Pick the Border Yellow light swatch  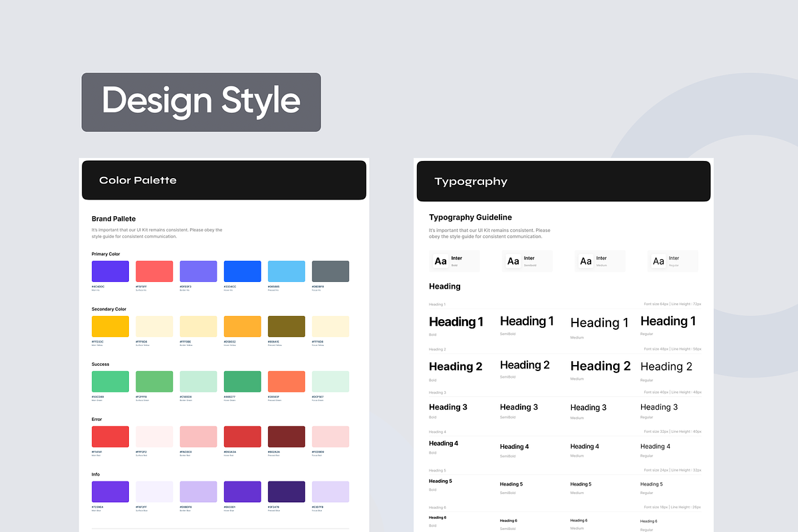click(x=198, y=327)
